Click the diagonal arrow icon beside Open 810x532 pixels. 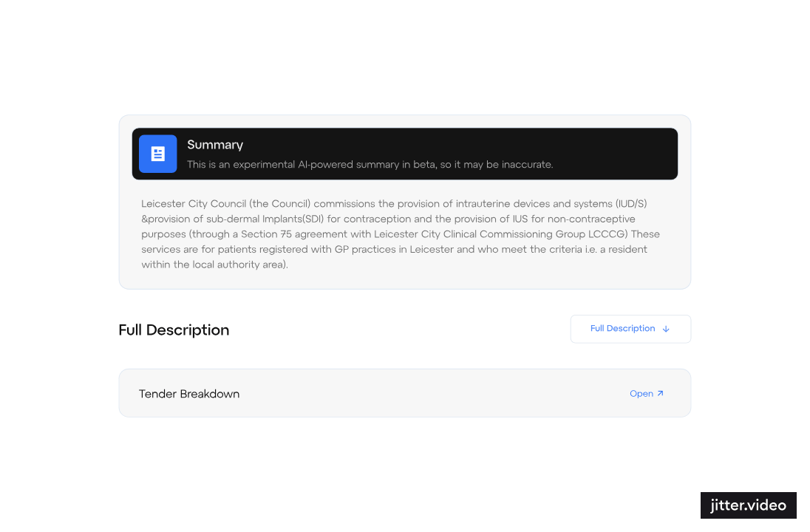click(x=661, y=393)
